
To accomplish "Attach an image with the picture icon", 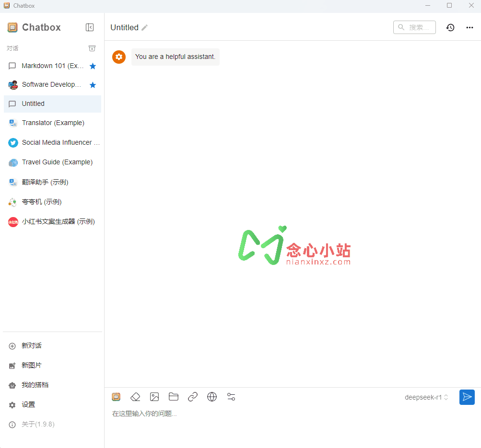I will (154, 397).
